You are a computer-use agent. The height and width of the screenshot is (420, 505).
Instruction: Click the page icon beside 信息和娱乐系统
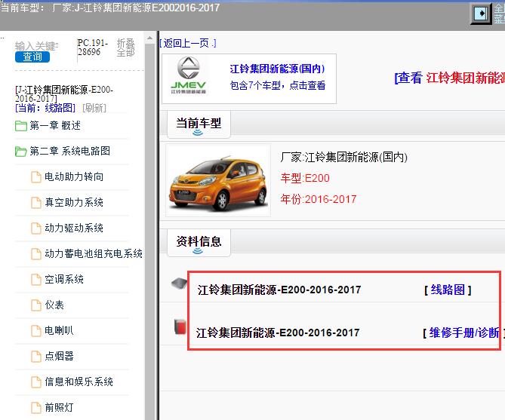(x=36, y=382)
